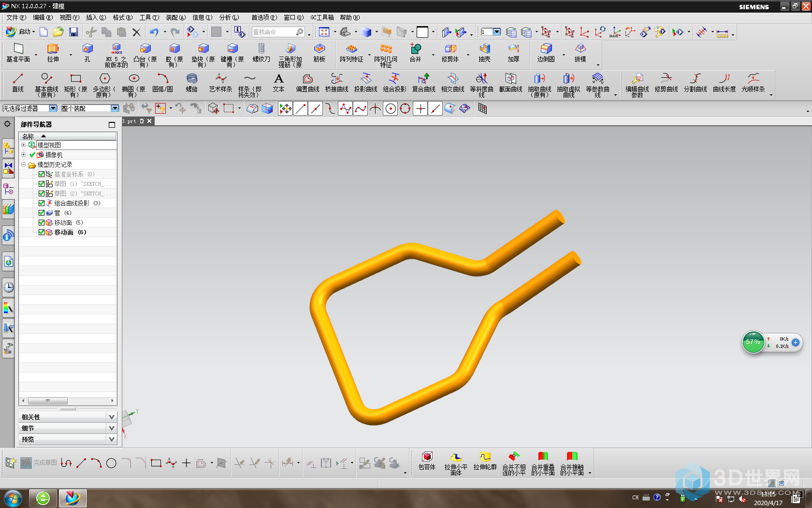
Task: Toggle checkbox for 移动面 (6)
Action: click(42, 232)
